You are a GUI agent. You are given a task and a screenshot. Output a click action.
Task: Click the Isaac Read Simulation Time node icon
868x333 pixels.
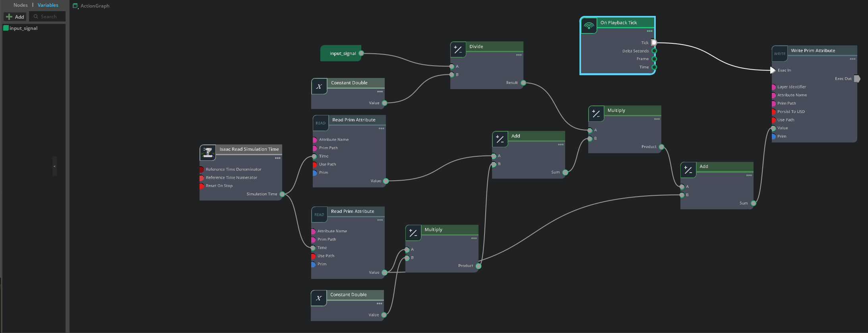click(207, 152)
